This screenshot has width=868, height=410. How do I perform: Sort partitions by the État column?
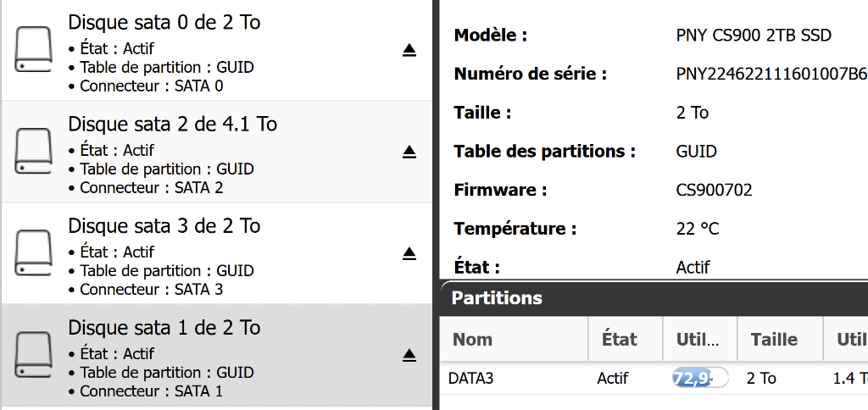tap(619, 340)
